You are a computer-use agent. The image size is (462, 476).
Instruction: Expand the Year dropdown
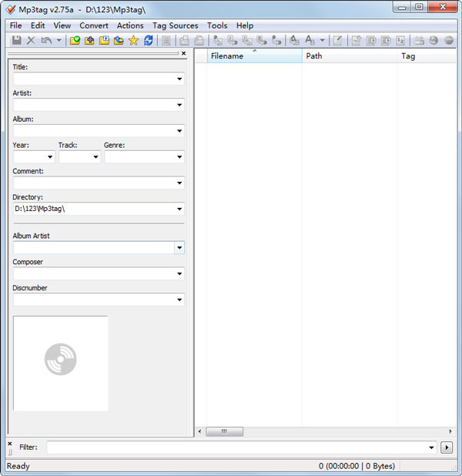tap(50, 157)
